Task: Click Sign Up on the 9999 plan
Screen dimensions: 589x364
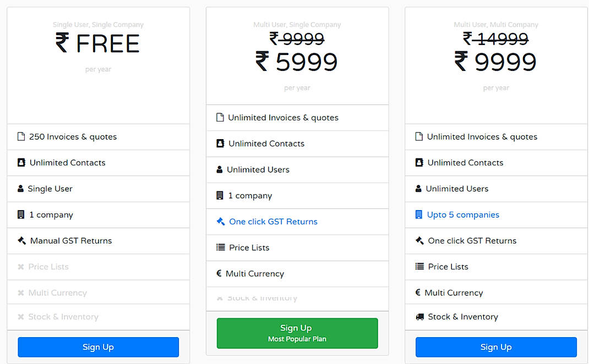Action: point(495,347)
